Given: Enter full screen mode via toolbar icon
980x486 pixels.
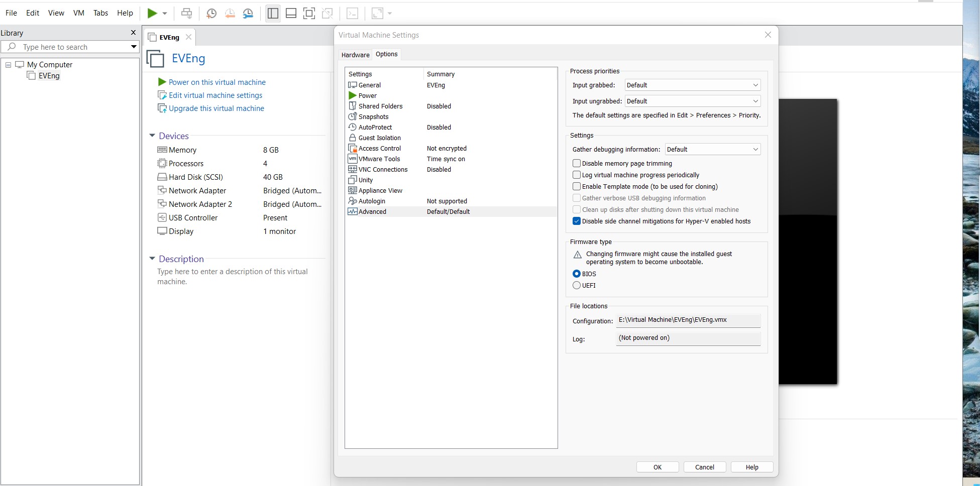Looking at the screenshot, I should [309, 14].
